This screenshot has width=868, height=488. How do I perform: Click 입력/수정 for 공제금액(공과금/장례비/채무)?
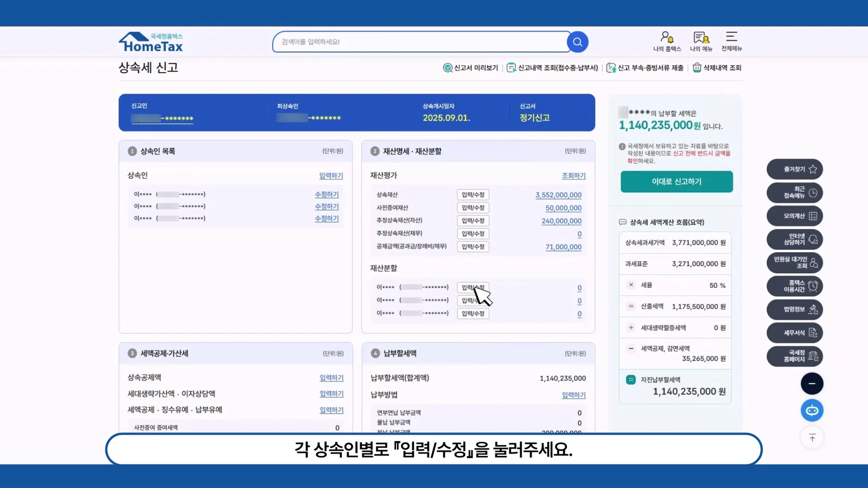[x=473, y=247]
